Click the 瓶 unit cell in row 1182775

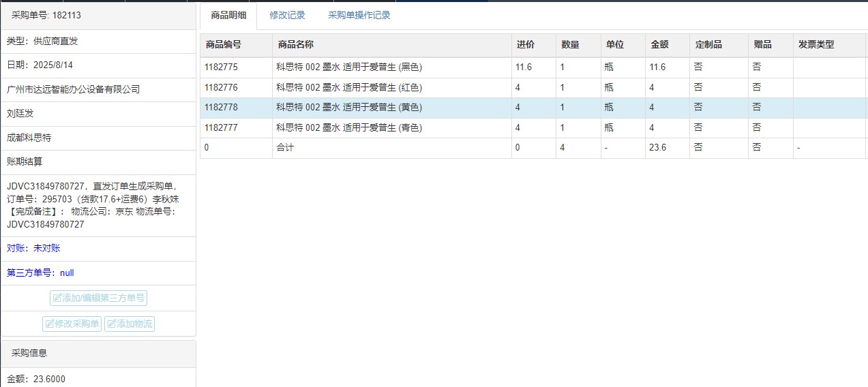click(623, 67)
